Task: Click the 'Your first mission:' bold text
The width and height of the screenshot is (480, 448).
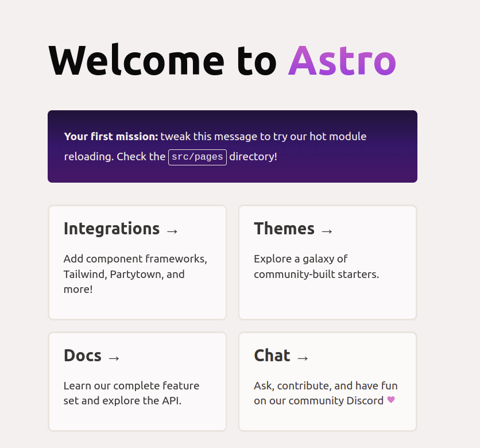Action: click(x=111, y=137)
